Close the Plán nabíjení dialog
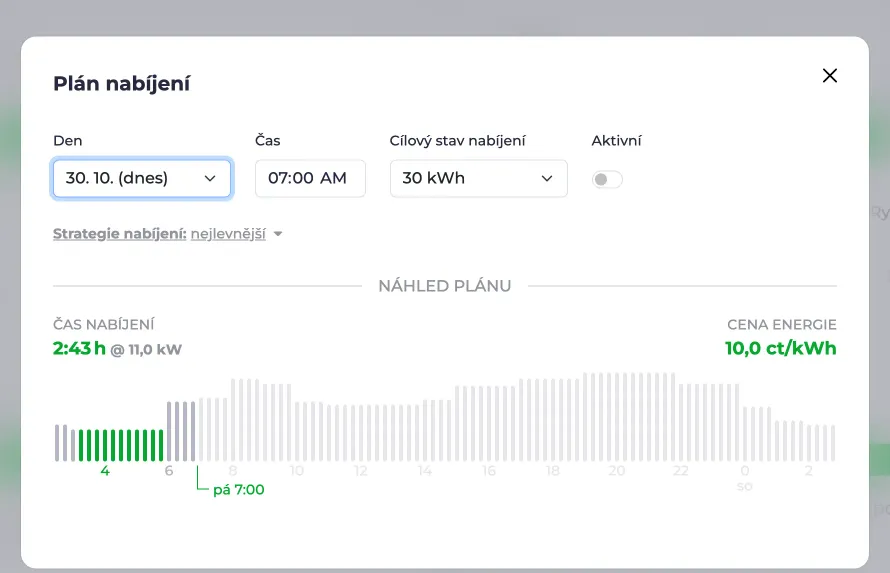The image size is (890, 573). click(830, 75)
